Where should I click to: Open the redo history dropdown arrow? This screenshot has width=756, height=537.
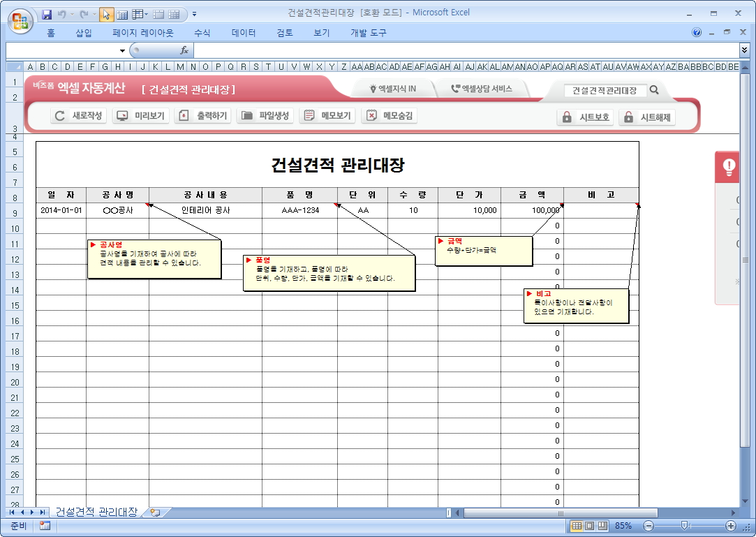tap(94, 15)
